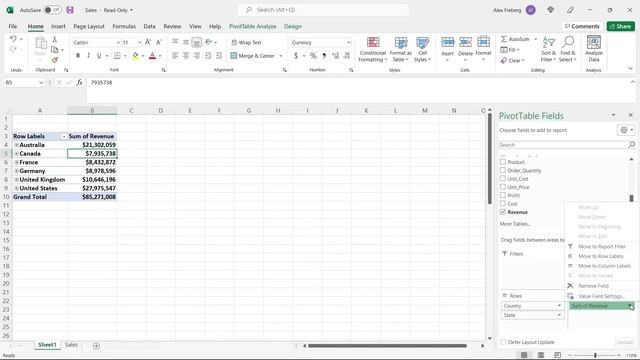Expand the United States row group
The height and width of the screenshot is (360, 640).
point(16,188)
